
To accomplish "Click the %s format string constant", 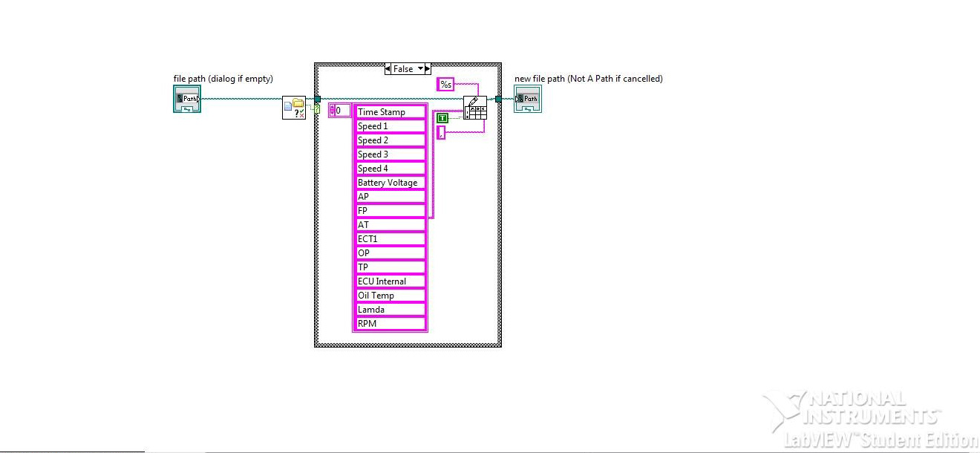I will tap(445, 84).
